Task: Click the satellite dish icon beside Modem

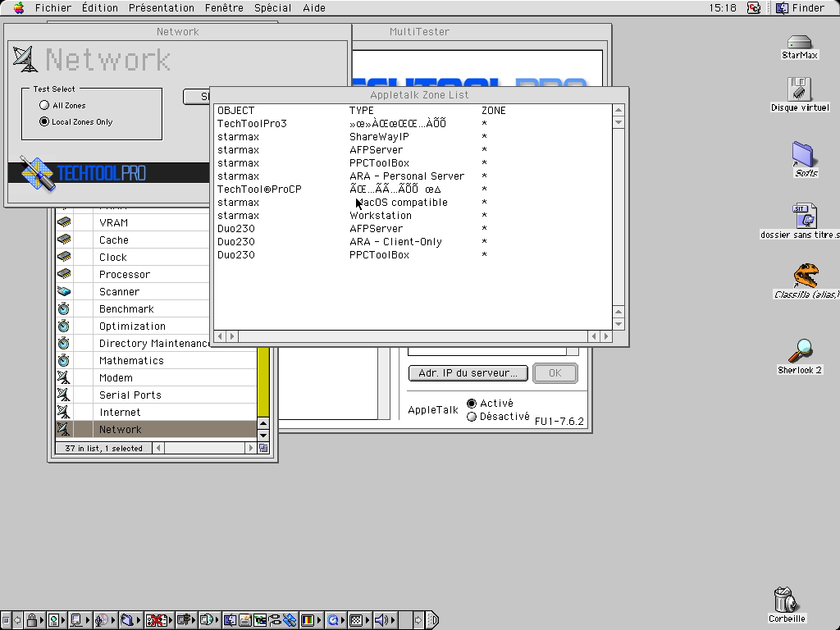Action: point(64,377)
